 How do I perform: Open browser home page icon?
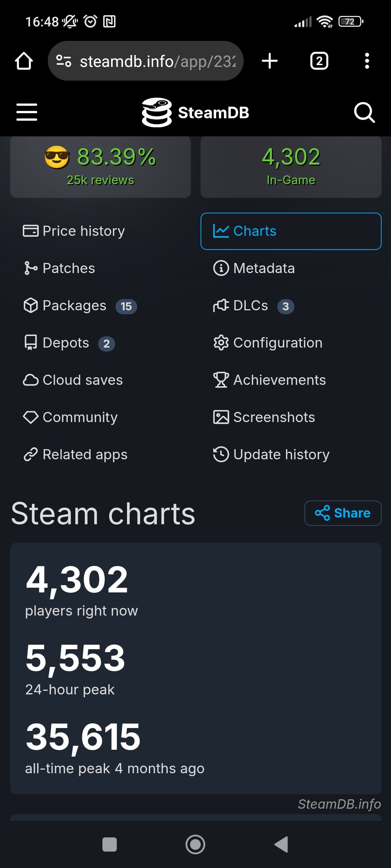tap(24, 61)
